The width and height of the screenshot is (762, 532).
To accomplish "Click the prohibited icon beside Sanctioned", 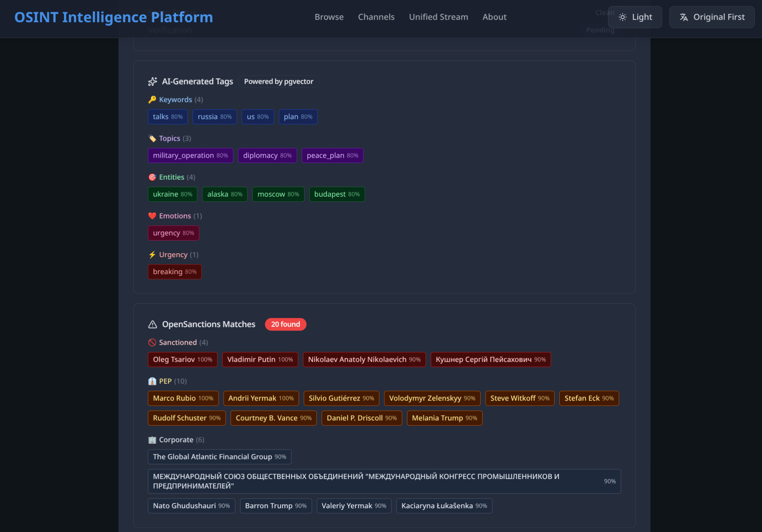I will (x=152, y=342).
